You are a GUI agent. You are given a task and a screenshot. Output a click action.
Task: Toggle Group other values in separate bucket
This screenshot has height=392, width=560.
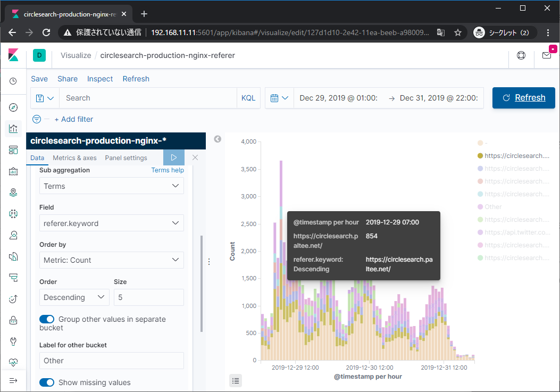pyautogui.click(x=47, y=319)
